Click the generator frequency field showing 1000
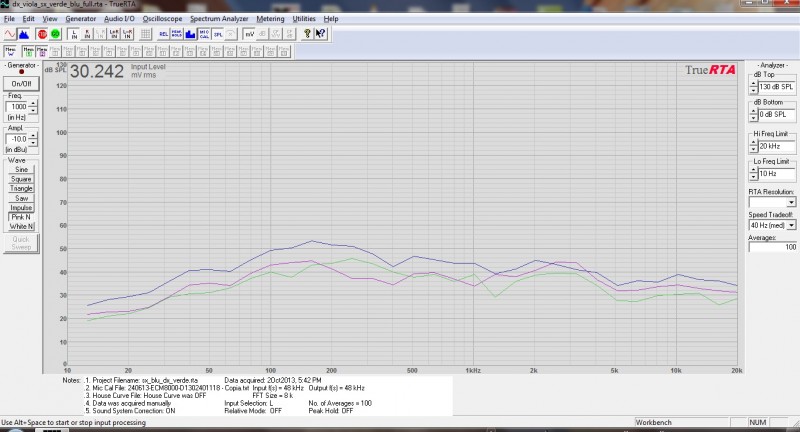Image resolution: width=800 pixels, height=432 pixels. point(18,107)
